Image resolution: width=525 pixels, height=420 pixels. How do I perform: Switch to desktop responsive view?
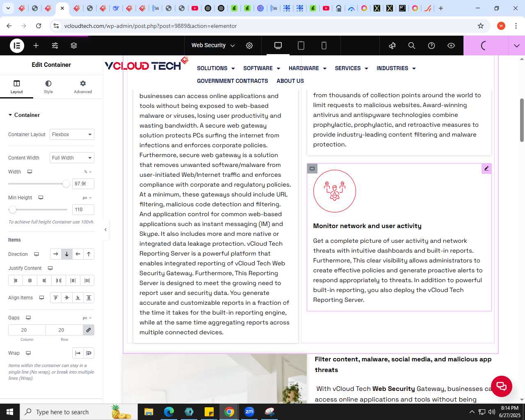pos(278,46)
